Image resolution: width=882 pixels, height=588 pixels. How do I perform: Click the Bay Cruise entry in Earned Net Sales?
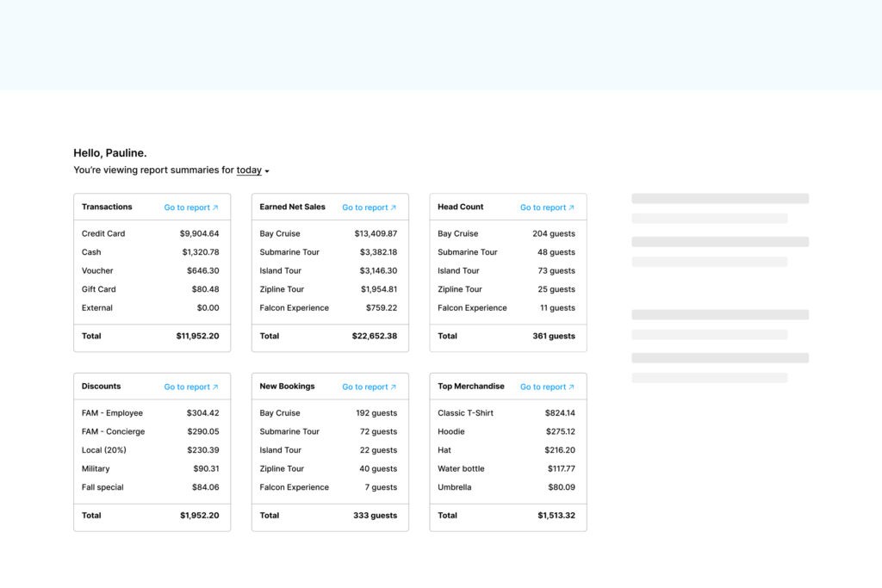coord(330,233)
